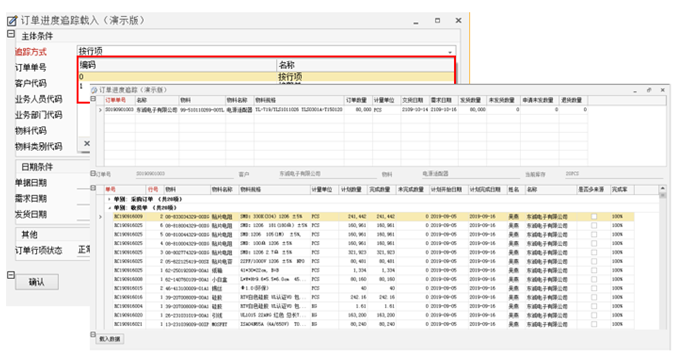Collapse the 主体条件 section with its minus icon
Screen dimensions: 682x363
(x=11, y=34)
